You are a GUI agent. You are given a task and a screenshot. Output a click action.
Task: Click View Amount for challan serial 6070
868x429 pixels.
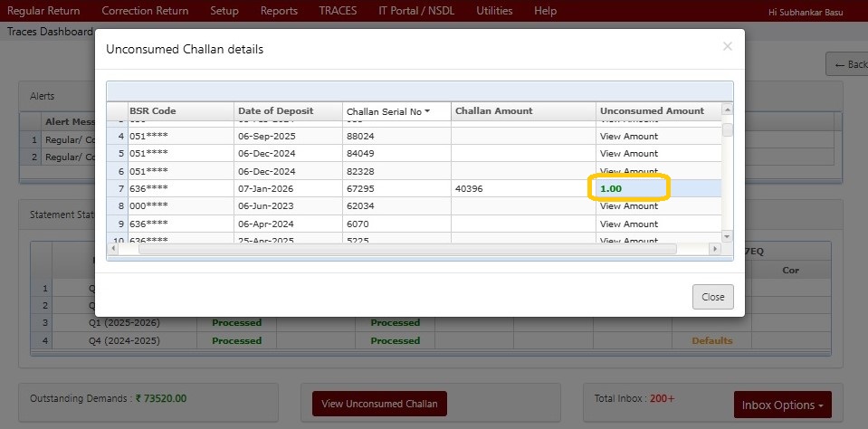tap(629, 224)
